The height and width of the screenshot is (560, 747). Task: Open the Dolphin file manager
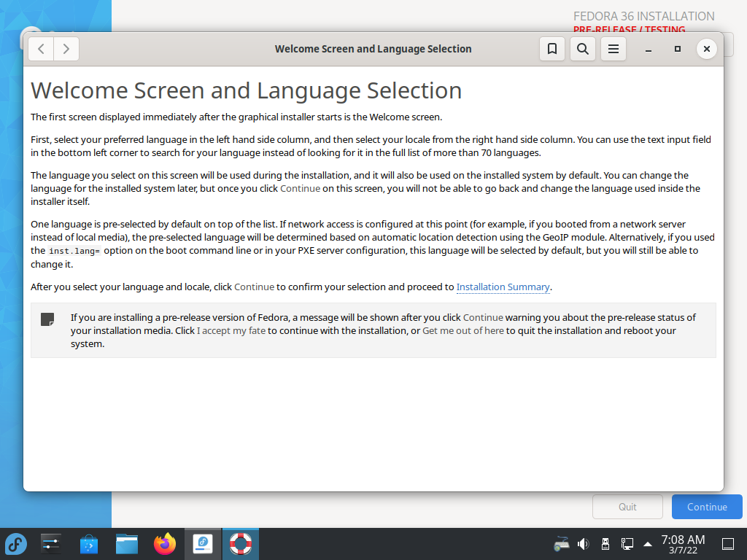[x=127, y=544]
